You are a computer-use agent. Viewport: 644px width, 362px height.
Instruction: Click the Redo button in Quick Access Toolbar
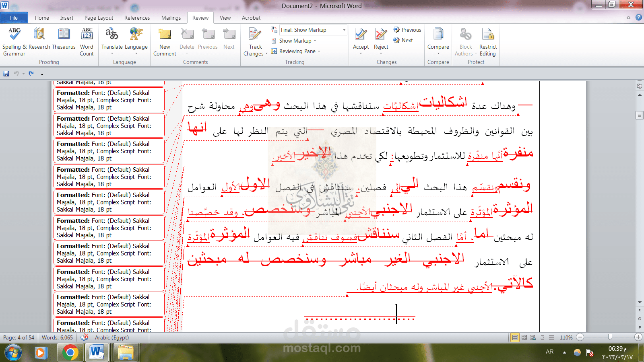click(x=31, y=74)
